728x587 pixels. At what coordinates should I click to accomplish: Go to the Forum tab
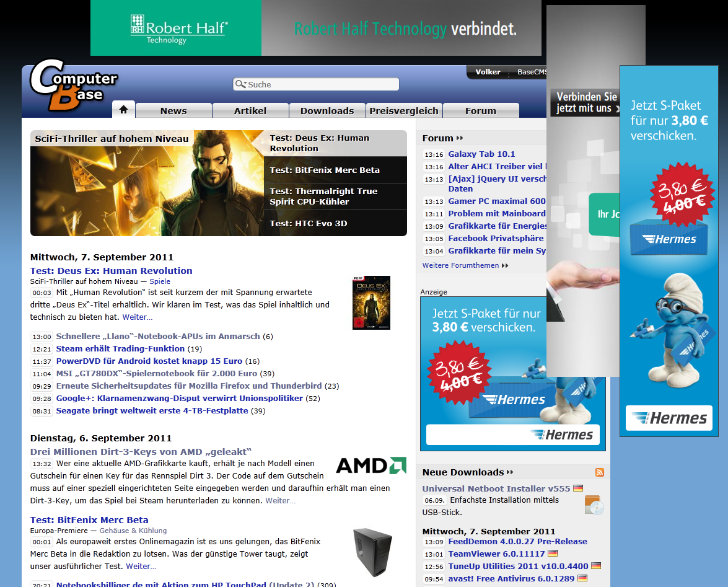point(481,110)
